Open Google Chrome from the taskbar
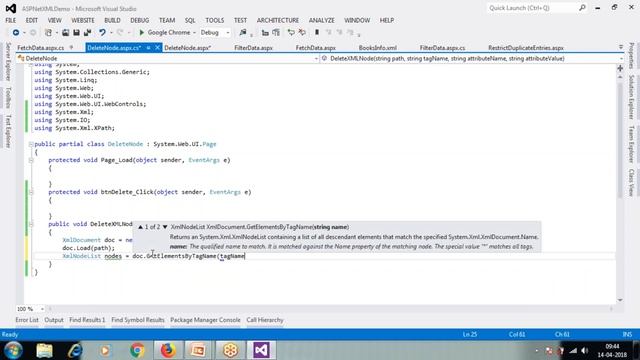The height and width of the screenshot is (360, 640). (137, 350)
